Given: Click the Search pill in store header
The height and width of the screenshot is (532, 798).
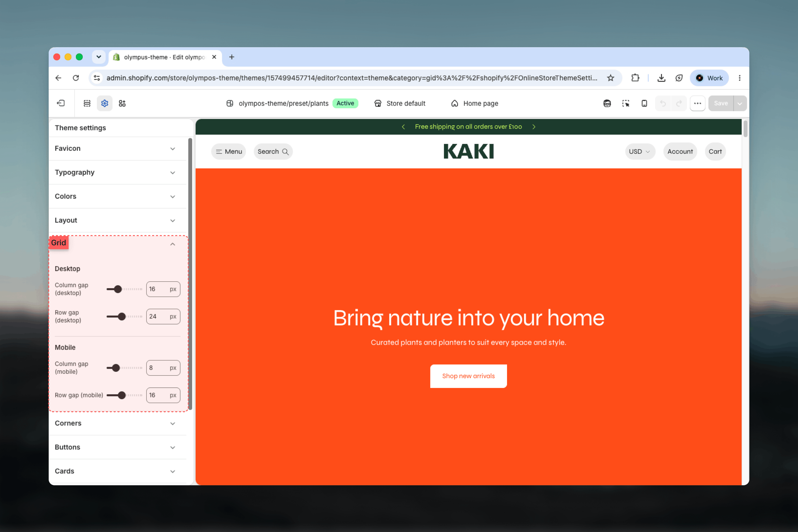Looking at the screenshot, I should click(x=273, y=152).
